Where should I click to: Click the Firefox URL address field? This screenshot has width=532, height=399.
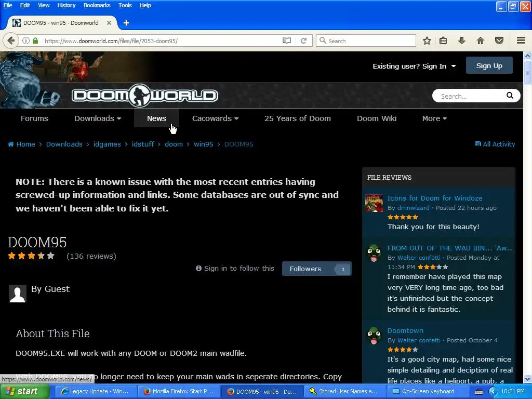click(162, 41)
